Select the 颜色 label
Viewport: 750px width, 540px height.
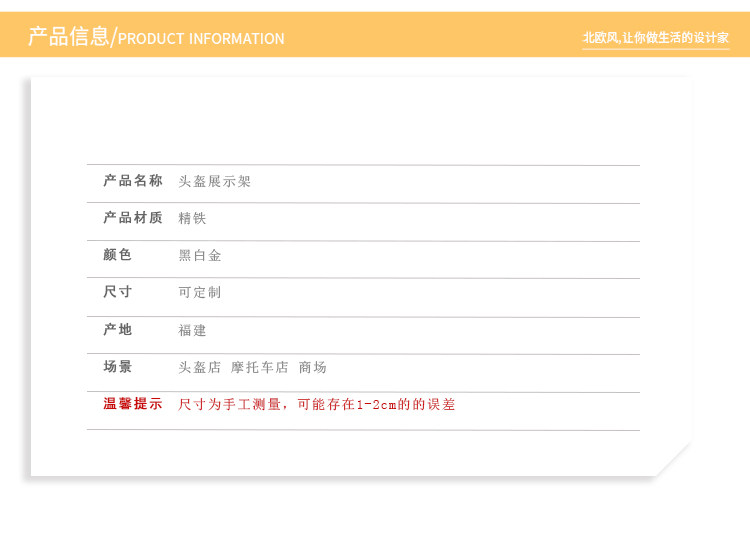point(118,255)
